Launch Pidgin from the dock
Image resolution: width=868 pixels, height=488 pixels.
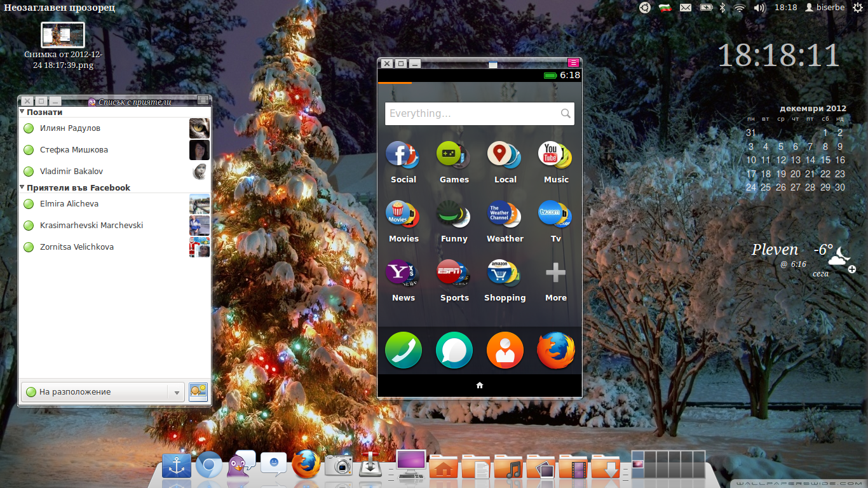(x=241, y=464)
